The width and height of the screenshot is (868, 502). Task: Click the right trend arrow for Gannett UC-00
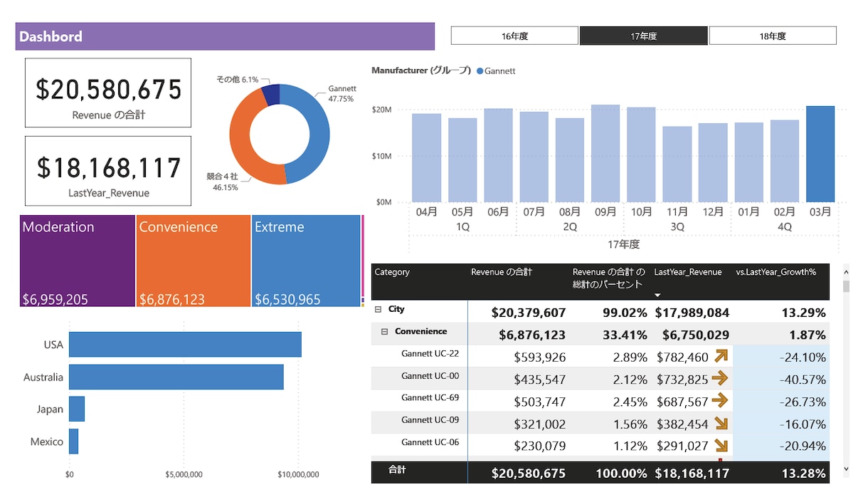pos(721,378)
